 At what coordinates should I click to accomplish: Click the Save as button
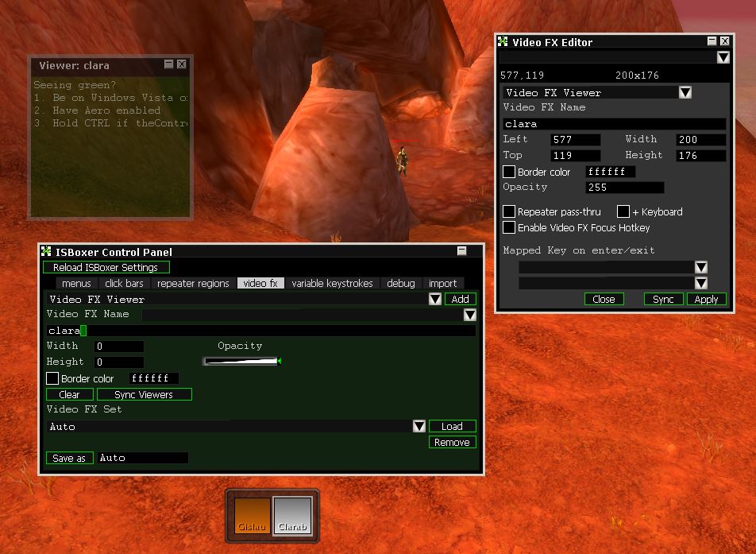[69, 458]
